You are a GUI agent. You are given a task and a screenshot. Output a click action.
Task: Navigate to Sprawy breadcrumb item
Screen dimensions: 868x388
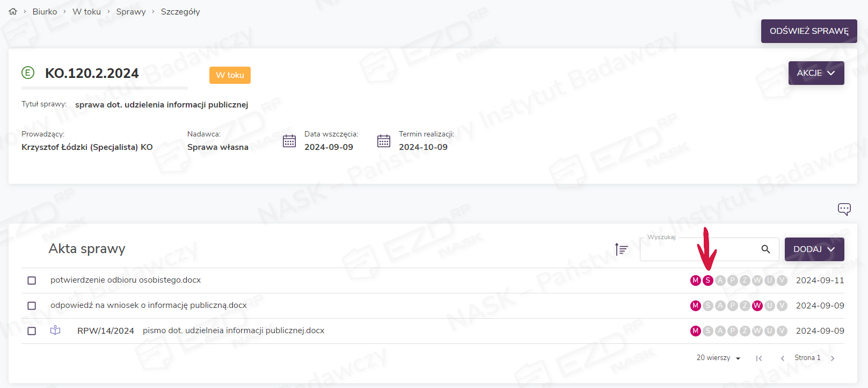pos(131,12)
